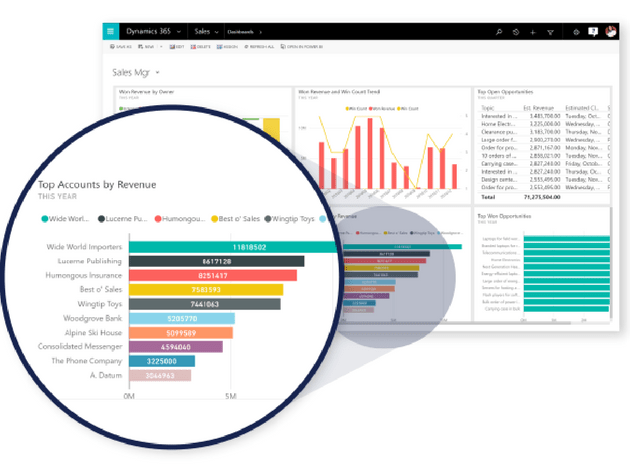The image size is (630, 472).
Task: Click Save As in command bar
Action: click(121, 47)
